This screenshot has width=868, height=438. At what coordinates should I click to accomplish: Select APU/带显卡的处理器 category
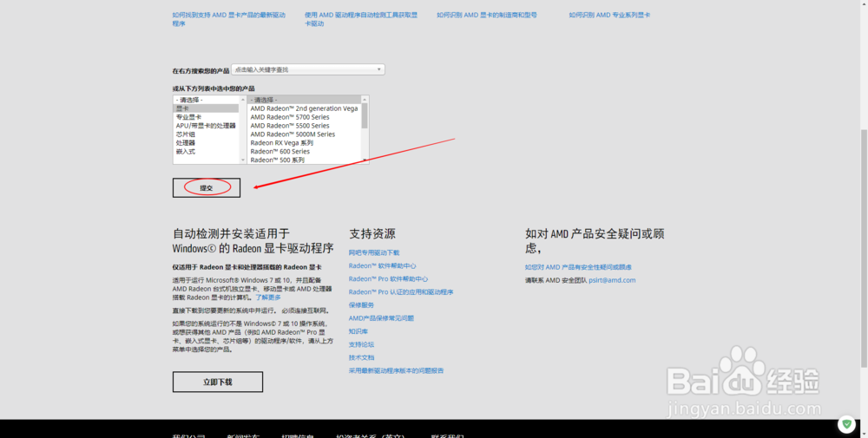[x=206, y=126]
